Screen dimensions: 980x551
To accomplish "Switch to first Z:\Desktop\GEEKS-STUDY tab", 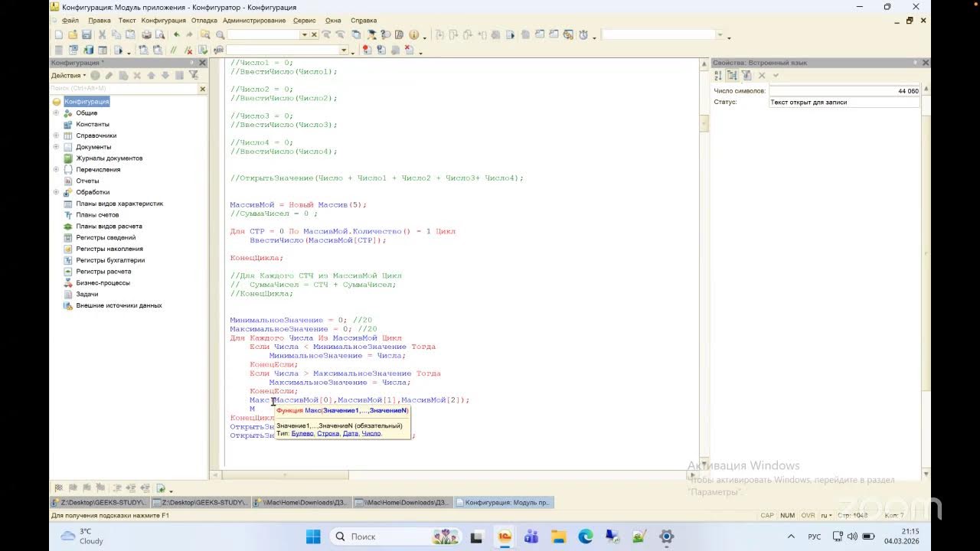I will point(100,503).
